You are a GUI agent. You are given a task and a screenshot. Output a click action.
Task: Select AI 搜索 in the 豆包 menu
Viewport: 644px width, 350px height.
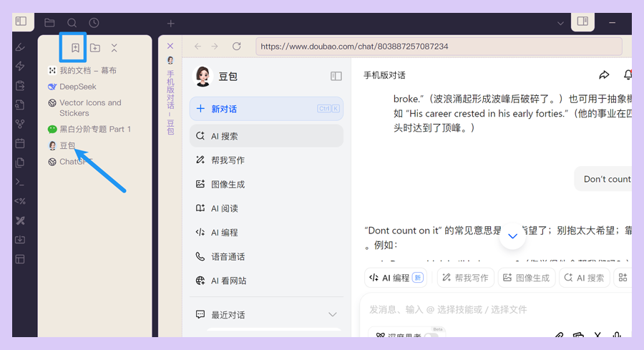(267, 136)
